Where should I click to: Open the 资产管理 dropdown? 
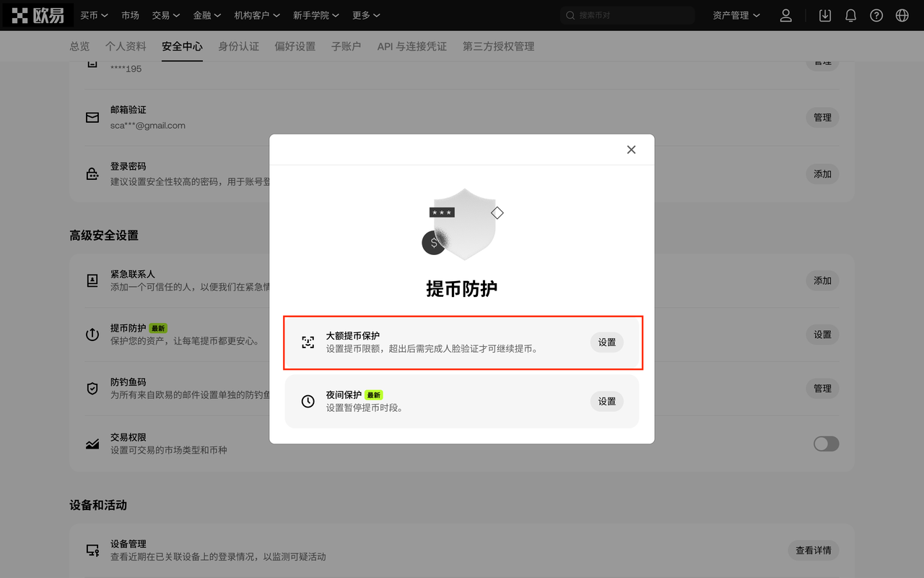(x=736, y=15)
